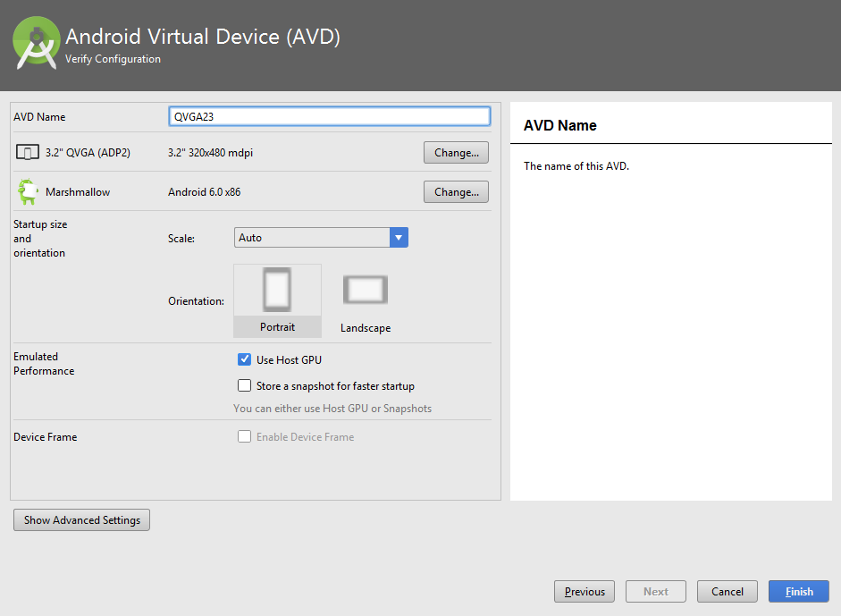Click the Startup size and orientation label
The height and width of the screenshot is (616, 841).
(x=40, y=238)
